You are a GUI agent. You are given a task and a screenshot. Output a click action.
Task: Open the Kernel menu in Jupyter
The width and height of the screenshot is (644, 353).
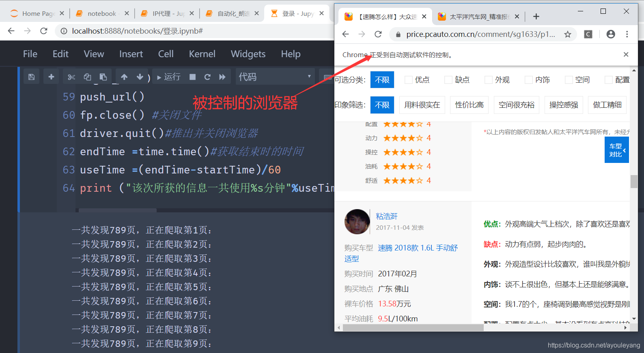coord(202,54)
